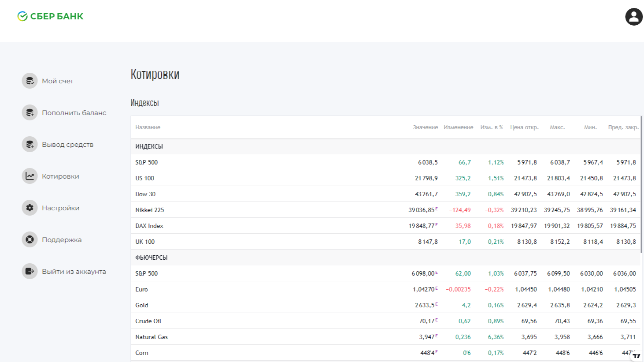644x362 pixels.
Task: Open the Dow 30 quote
Action: [x=385, y=194]
